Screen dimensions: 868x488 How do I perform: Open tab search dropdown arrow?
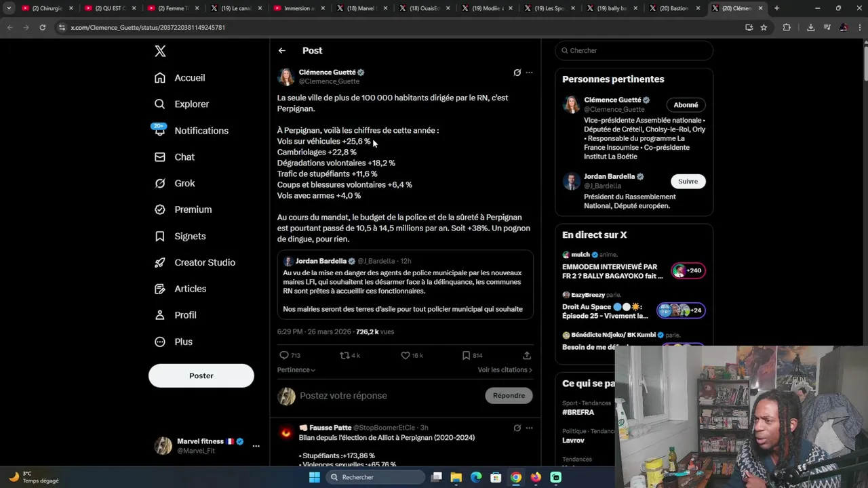pyautogui.click(x=9, y=8)
